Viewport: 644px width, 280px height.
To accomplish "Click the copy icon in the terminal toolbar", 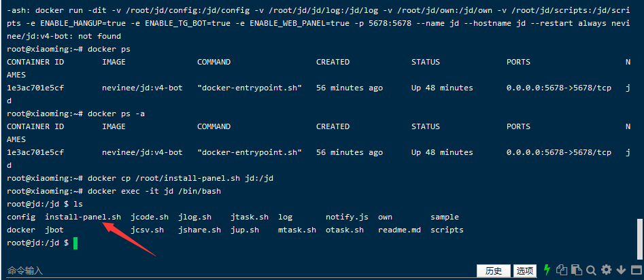I will click(x=562, y=270).
